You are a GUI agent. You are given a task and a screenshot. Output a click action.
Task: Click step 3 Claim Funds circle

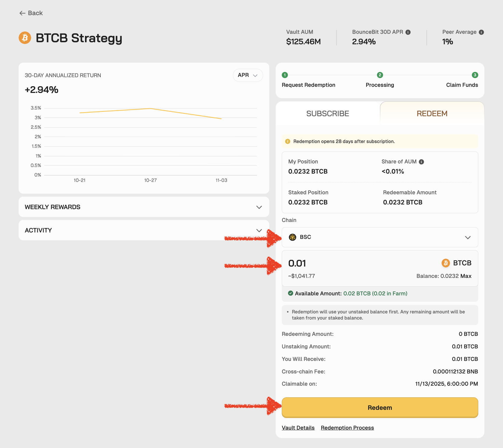(475, 75)
